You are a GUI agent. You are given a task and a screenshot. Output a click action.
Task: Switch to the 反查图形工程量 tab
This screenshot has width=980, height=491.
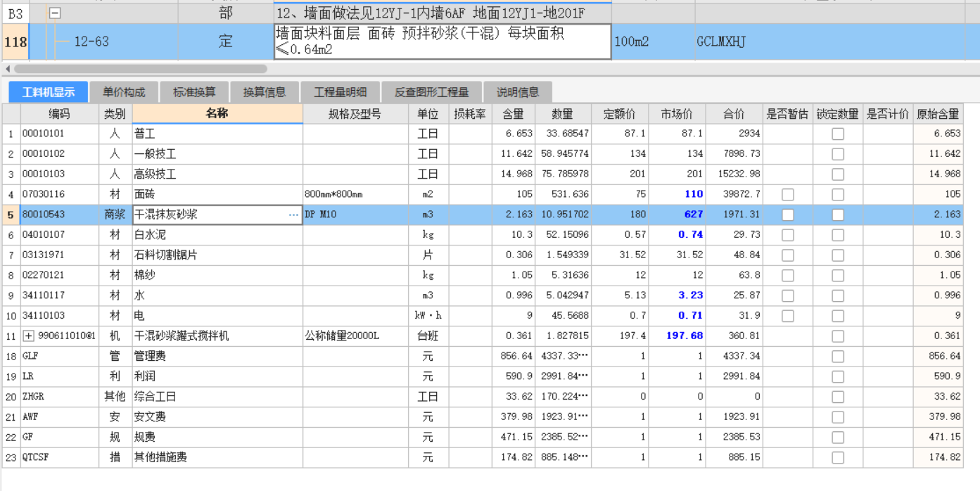click(x=431, y=92)
